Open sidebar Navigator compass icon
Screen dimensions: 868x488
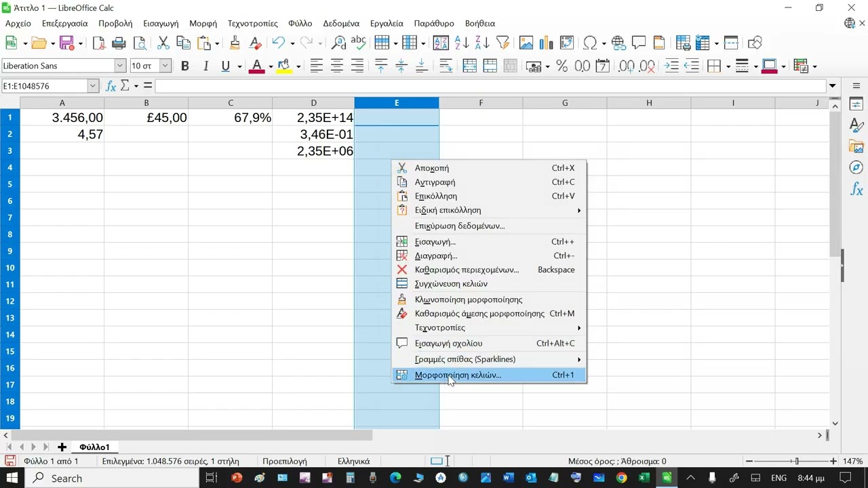856,167
